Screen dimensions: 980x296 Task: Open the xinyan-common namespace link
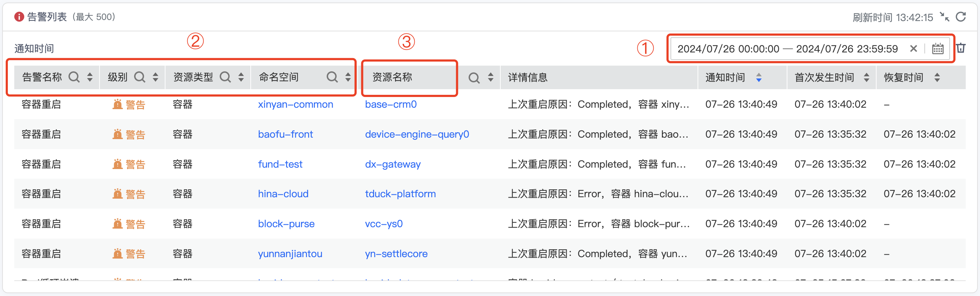[295, 104]
